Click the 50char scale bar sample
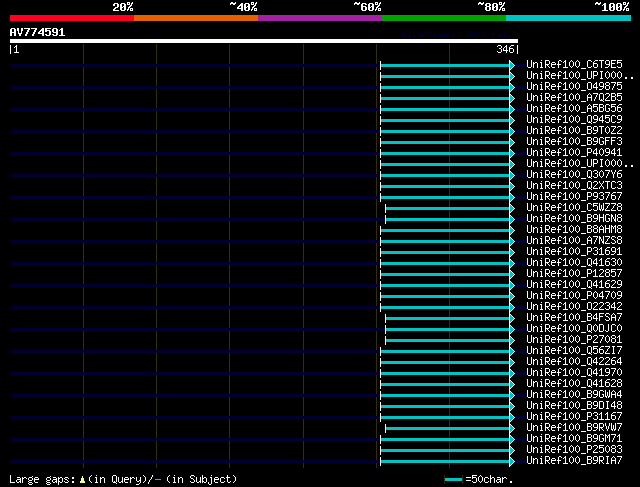 [x=453, y=479]
